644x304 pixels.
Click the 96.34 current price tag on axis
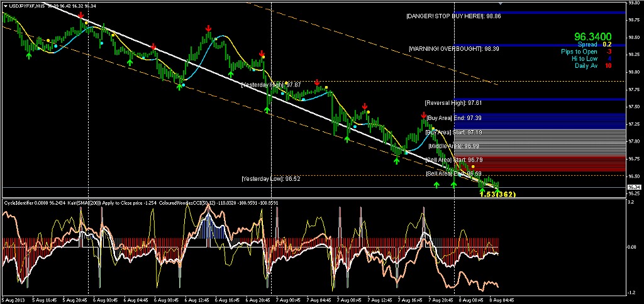[x=635, y=187]
